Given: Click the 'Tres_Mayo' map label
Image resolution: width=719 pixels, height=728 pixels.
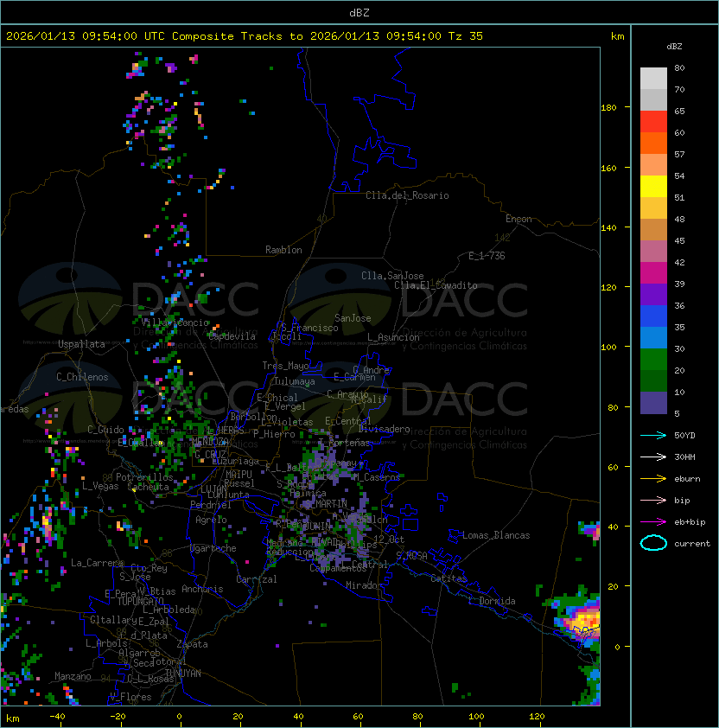Looking at the screenshot, I should 285,366.
